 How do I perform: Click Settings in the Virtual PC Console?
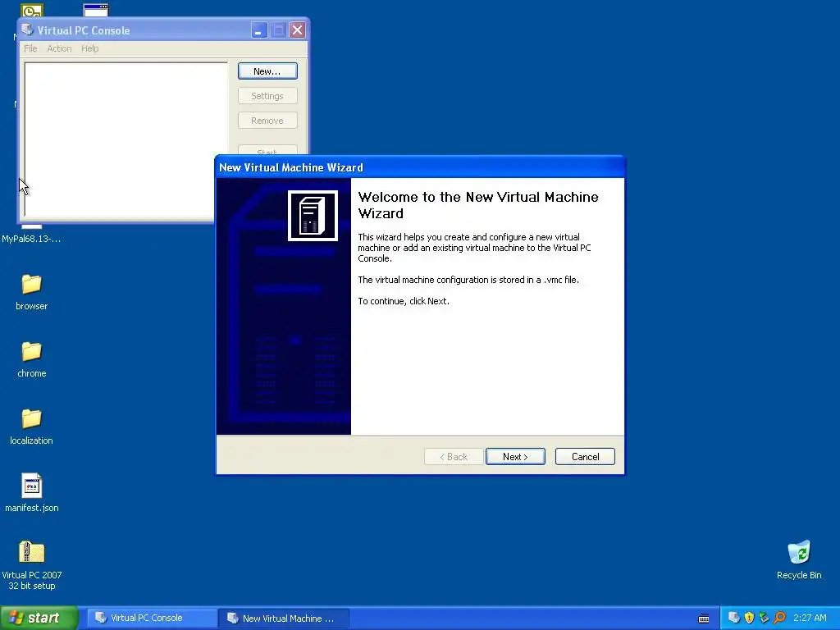click(x=267, y=96)
